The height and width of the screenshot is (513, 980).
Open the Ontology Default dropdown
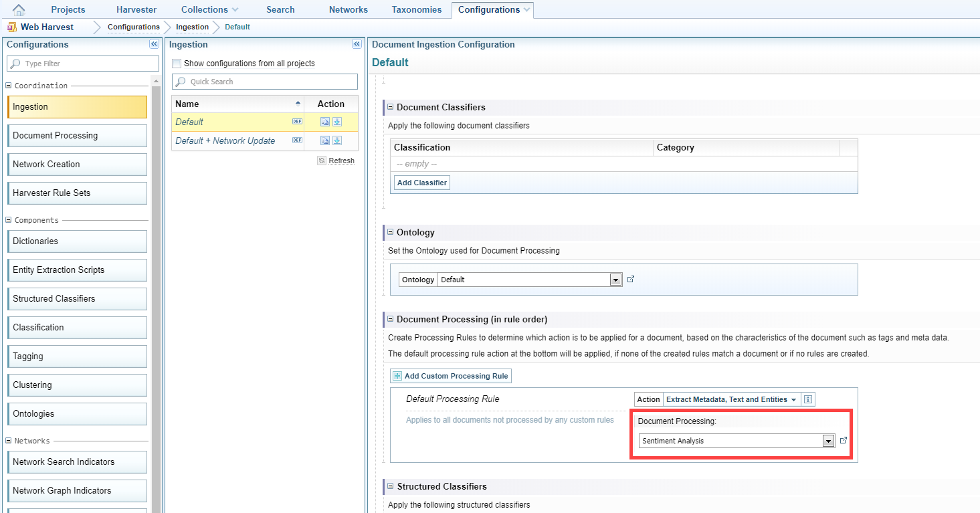pos(615,280)
